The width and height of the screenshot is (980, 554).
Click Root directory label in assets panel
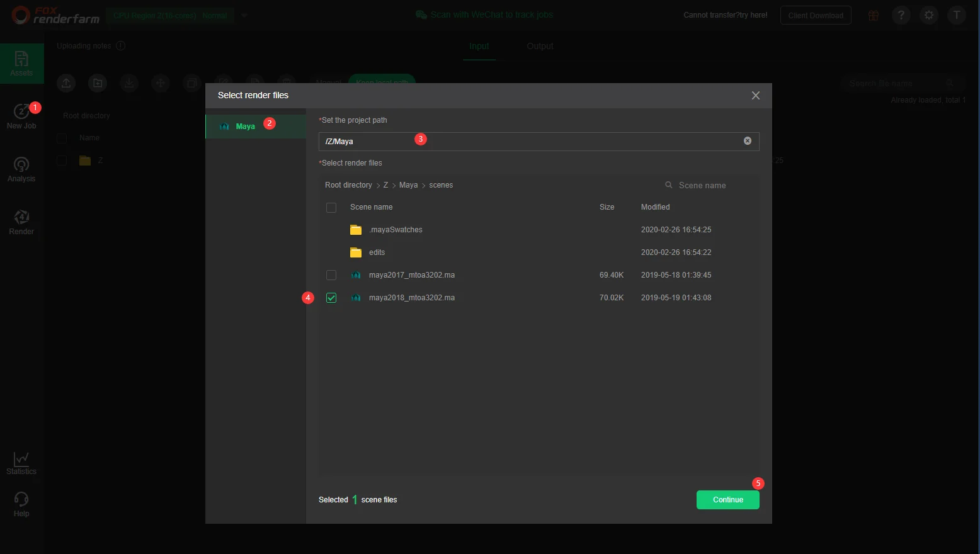tap(86, 116)
